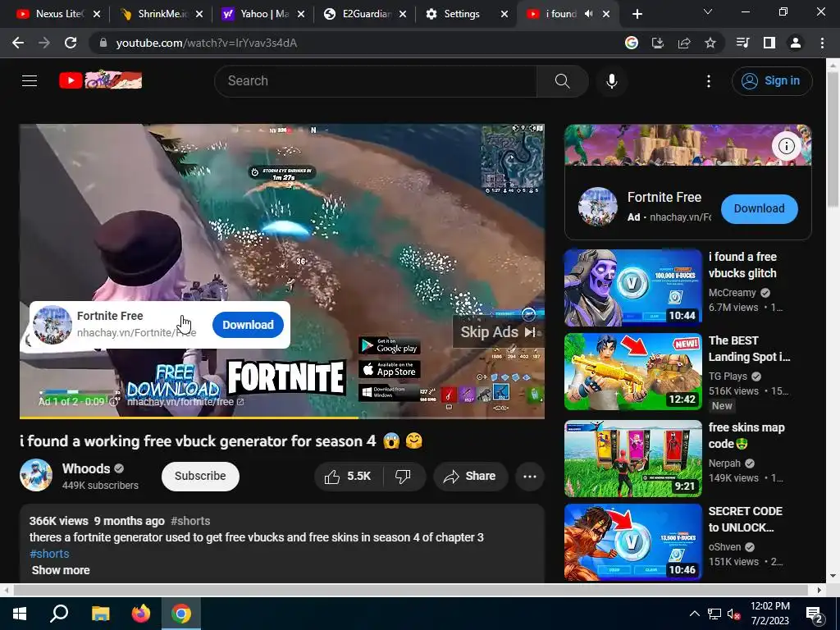Open Whoods channel avatar
840x630 pixels.
[36, 475]
